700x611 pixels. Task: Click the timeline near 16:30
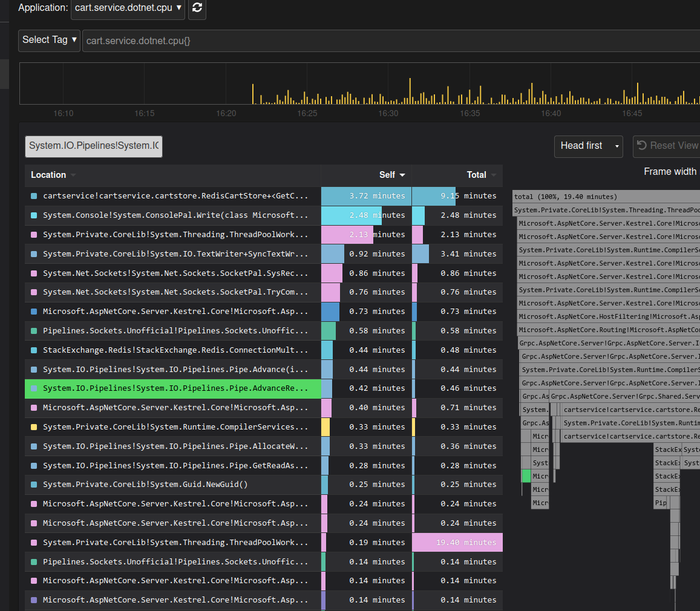[388, 113]
